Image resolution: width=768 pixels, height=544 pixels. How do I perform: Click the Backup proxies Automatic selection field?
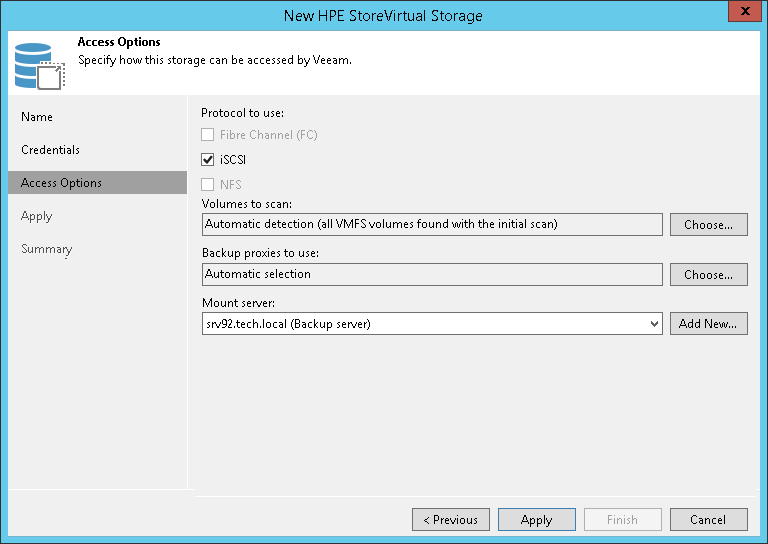pyautogui.click(x=432, y=274)
